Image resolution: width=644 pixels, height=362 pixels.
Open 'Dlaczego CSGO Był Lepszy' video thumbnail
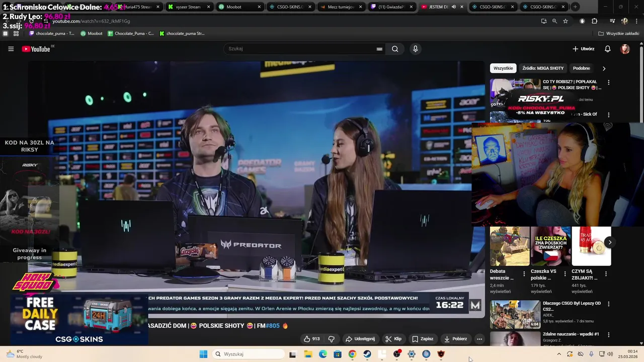point(515,314)
